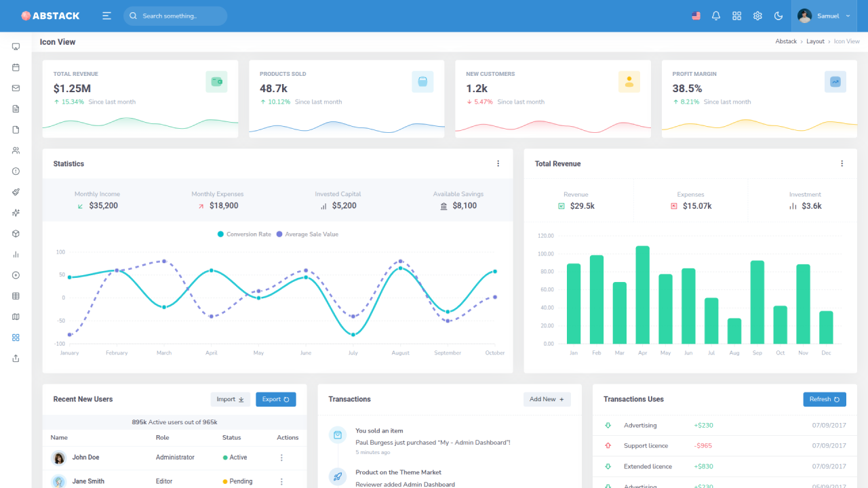Toggle the sidebar hamburger menu

[x=106, y=16]
